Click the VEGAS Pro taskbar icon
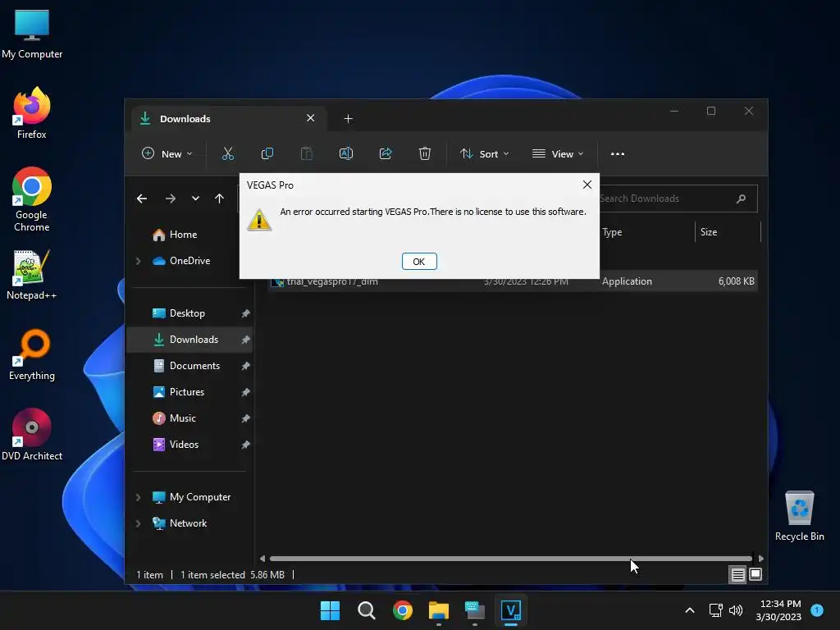This screenshot has height=630, width=840. tap(510, 610)
